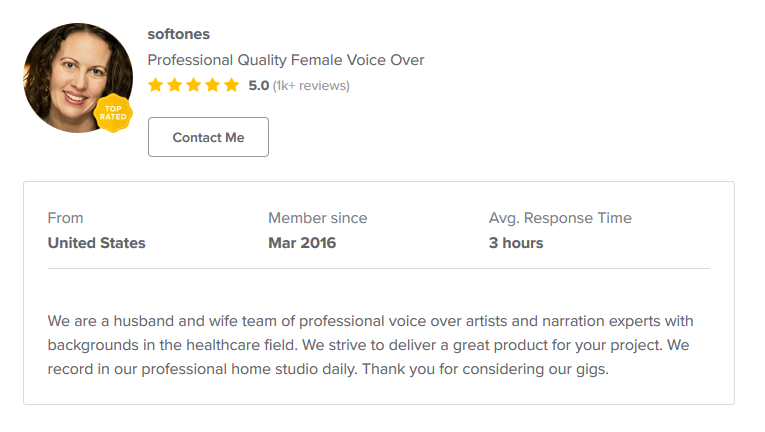Click the Avg. Response Time label
The height and width of the screenshot is (432, 765).
point(560,218)
